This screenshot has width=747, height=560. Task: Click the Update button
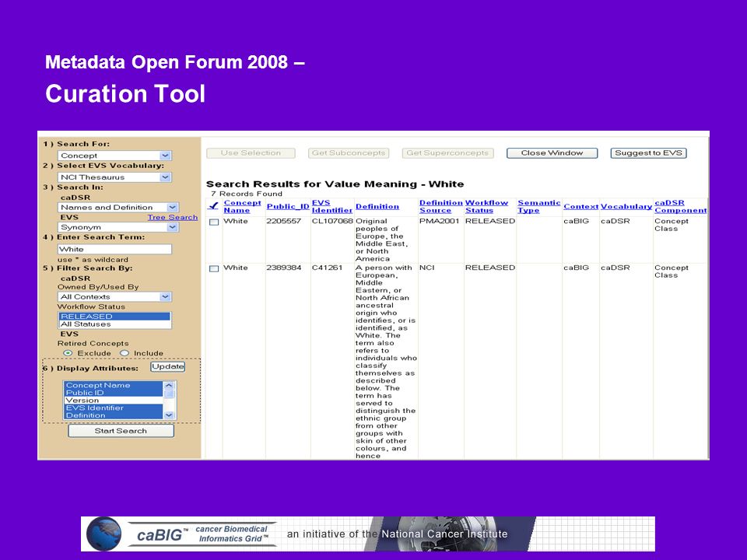click(168, 366)
